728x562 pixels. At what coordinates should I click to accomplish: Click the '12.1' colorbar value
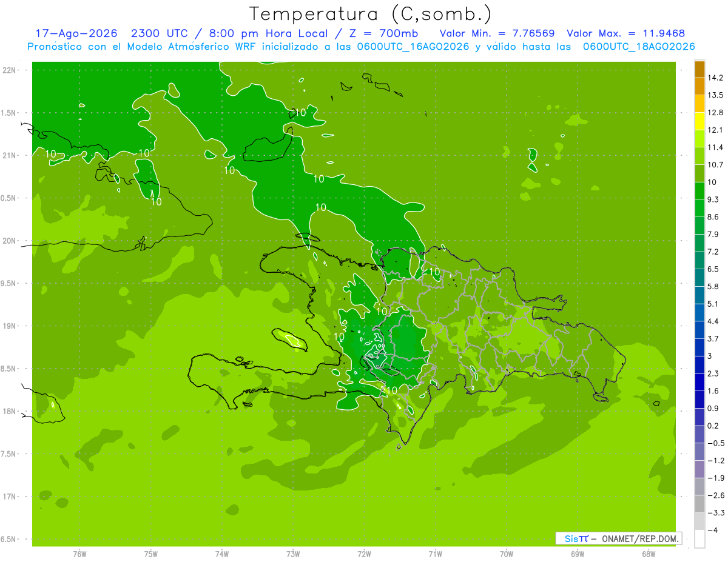pyautogui.click(x=716, y=130)
